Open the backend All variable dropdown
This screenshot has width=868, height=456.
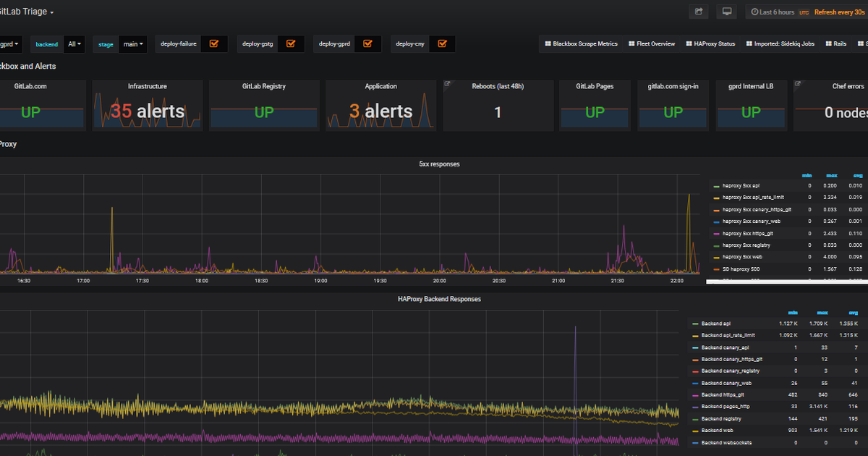75,44
